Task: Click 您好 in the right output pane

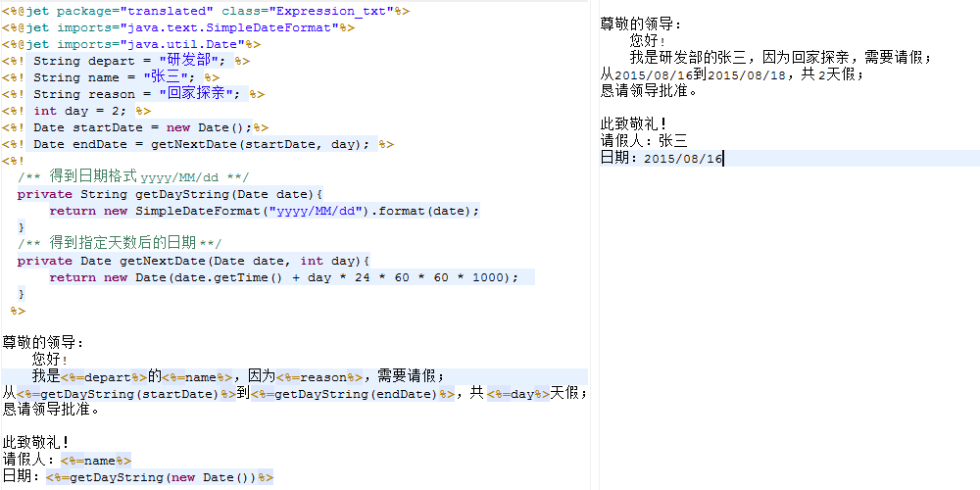Action: 648,40
